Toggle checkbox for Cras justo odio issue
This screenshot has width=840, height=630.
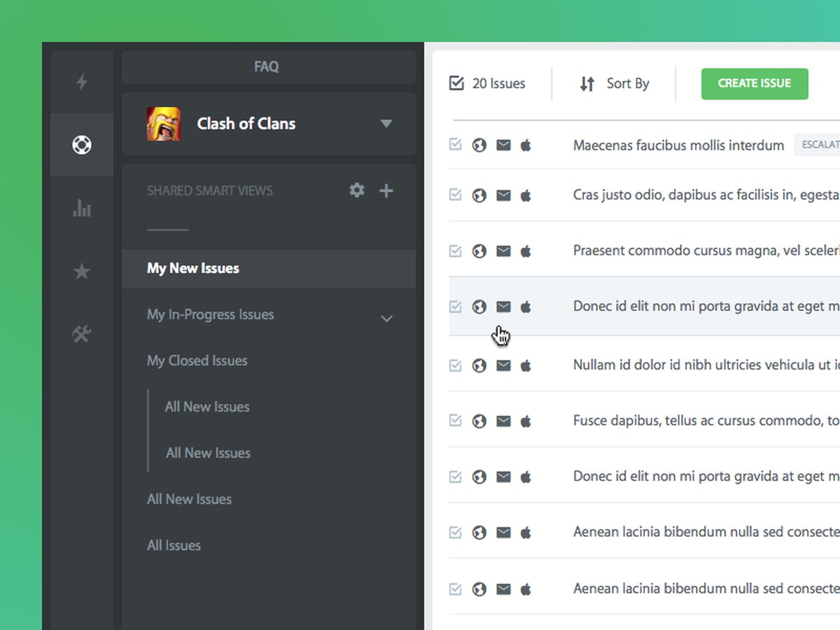tap(456, 195)
